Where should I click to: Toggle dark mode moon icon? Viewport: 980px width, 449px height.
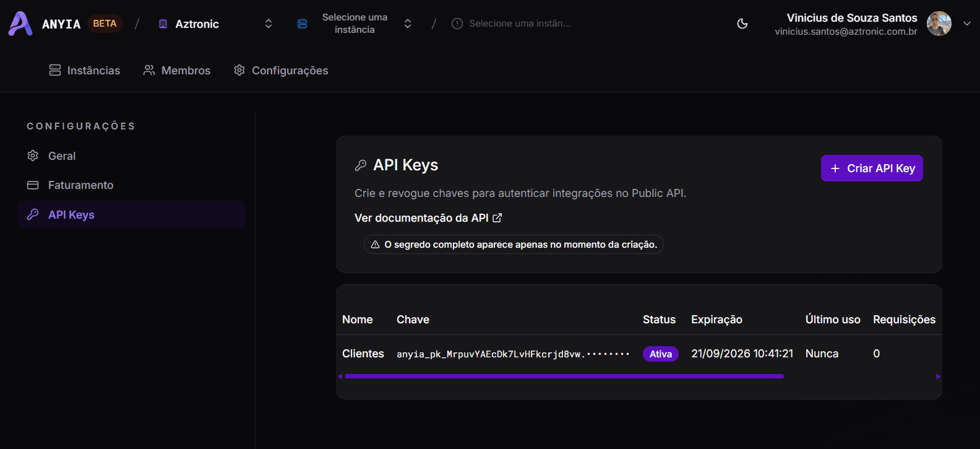(x=742, y=24)
